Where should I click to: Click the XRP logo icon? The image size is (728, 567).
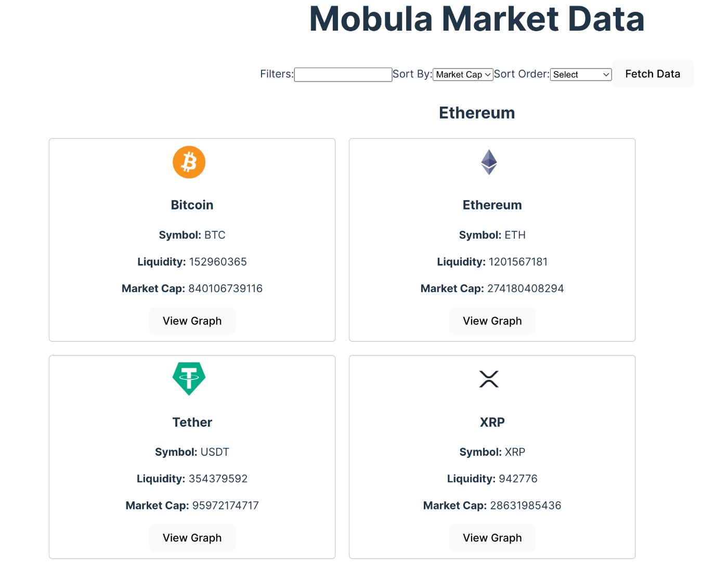coord(489,379)
